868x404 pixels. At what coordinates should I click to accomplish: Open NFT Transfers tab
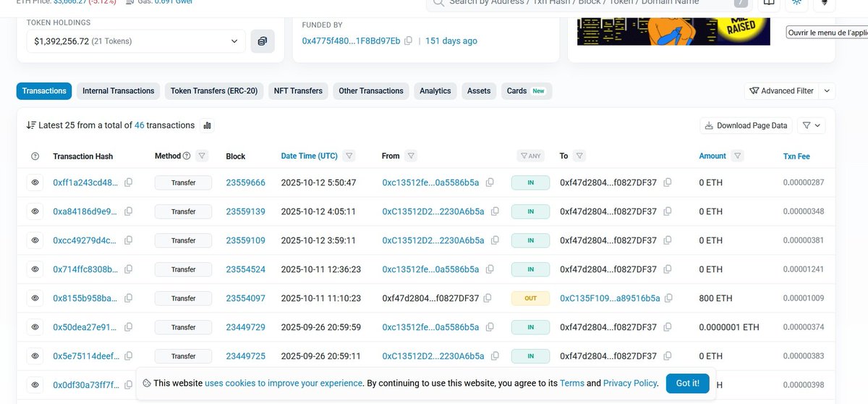pos(298,91)
